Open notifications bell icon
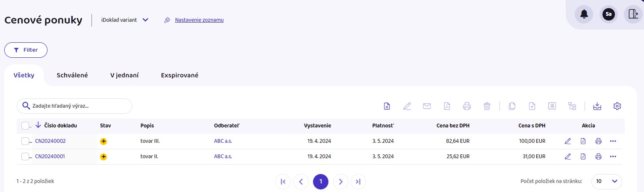The height and width of the screenshot is (192, 644). point(584,14)
